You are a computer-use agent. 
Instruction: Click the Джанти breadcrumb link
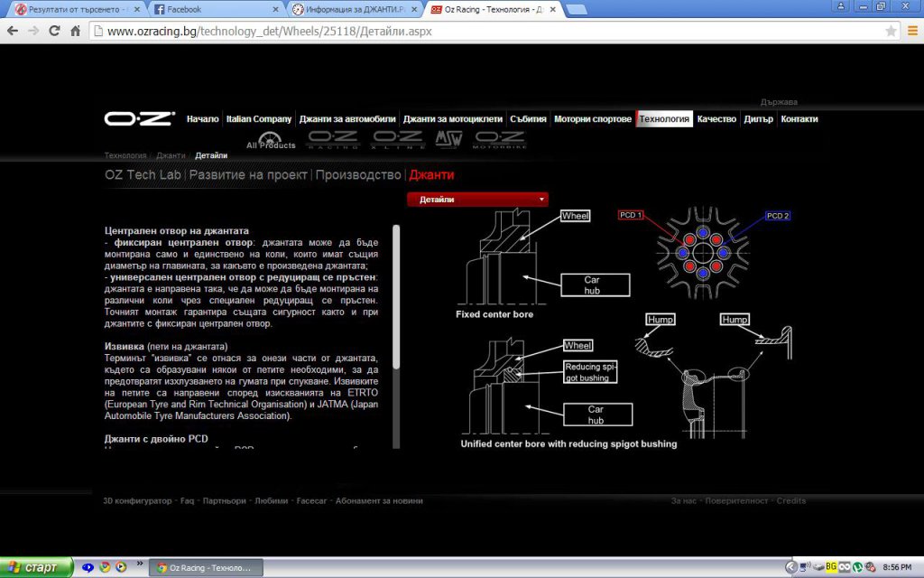pos(171,155)
